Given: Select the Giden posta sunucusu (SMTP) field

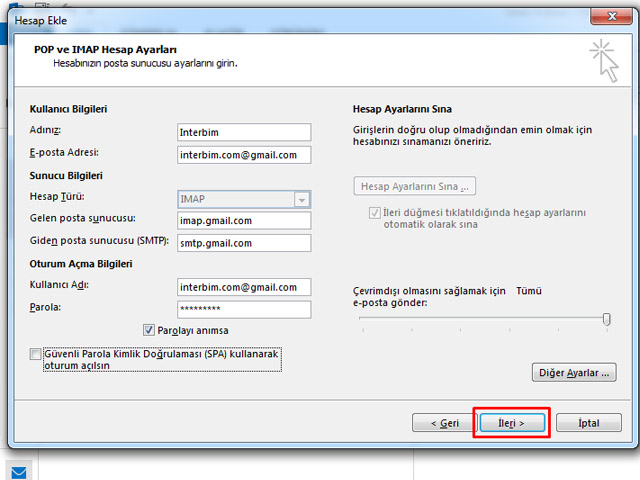Looking at the screenshot, I should [244, 243].
